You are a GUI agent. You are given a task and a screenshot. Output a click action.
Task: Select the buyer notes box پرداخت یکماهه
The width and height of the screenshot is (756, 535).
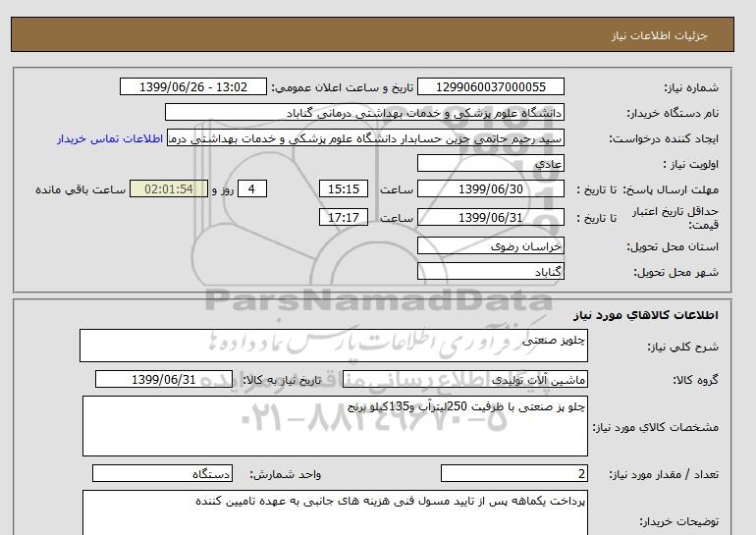[x=335, y=512]
